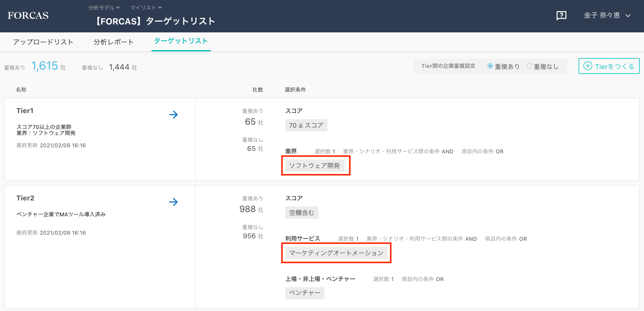Click the ソフトウェア開発 industry tag
This screenshot has height=311, width=644.
coord(314,166)
